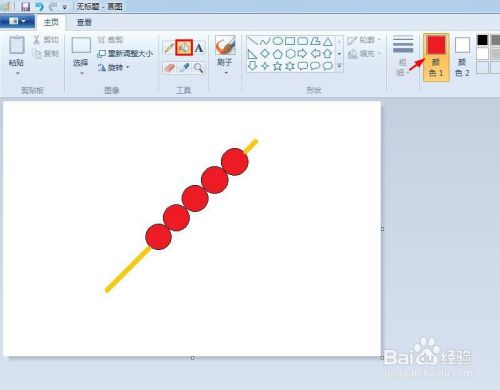500x390 pixels.
Task: Choose the Oval callout shape
Action: click(315, 66)
